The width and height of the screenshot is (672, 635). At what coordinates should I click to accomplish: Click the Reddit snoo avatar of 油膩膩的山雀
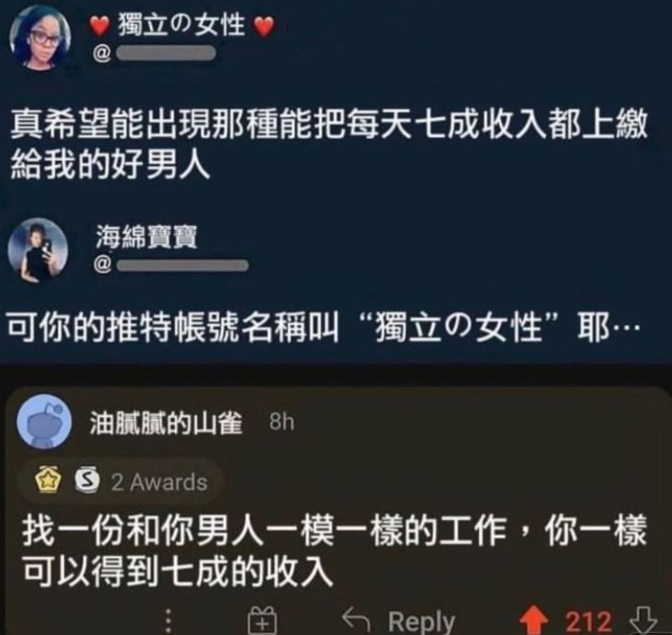[44, 422]
